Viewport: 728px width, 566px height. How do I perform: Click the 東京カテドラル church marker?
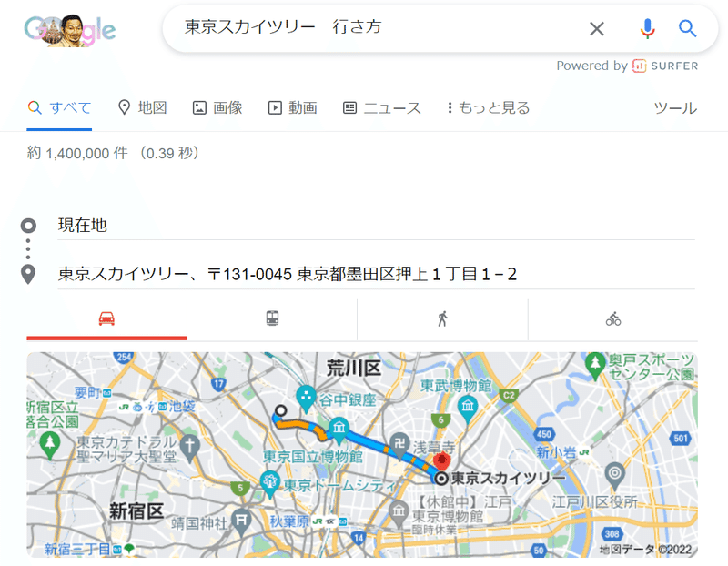[190, 448]
